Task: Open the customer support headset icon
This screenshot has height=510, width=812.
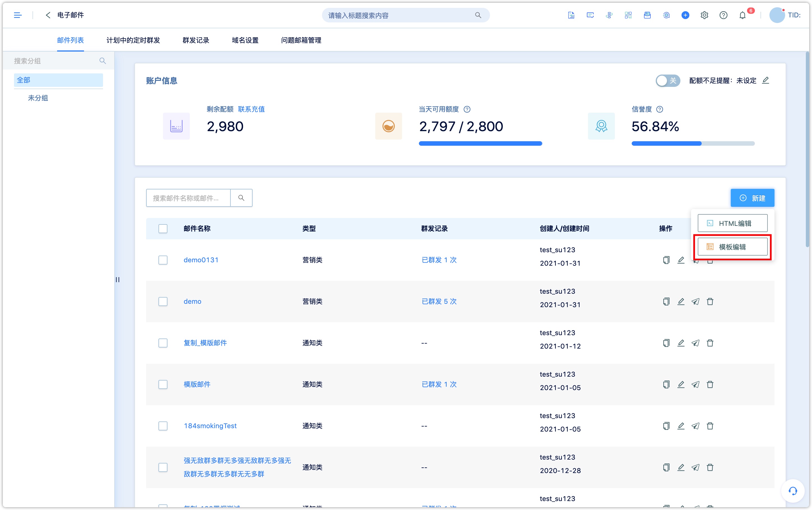Action: point(792,491)
